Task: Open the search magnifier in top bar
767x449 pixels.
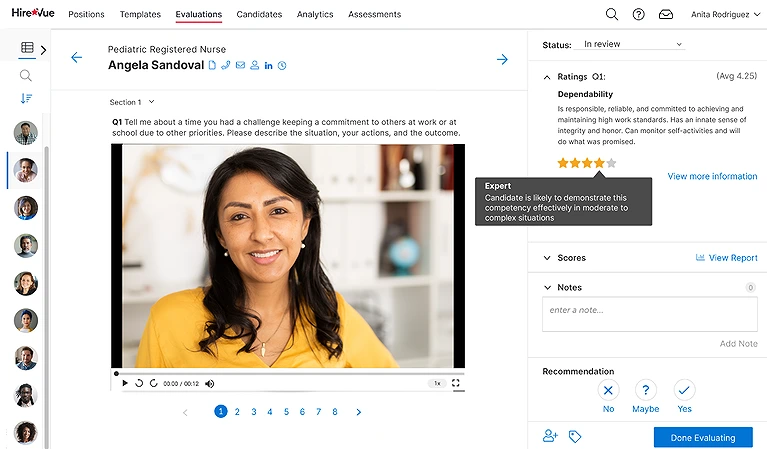Action: (x=611, y=14)
